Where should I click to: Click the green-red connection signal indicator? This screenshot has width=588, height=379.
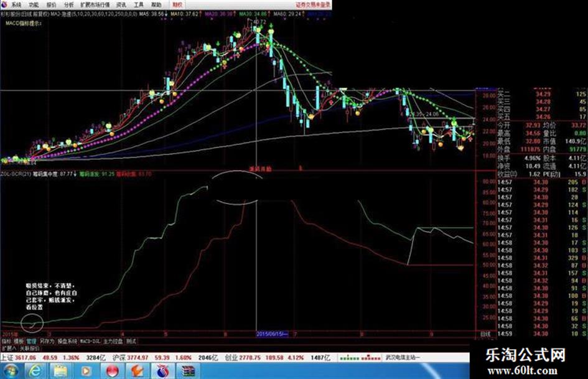[360, 358]
